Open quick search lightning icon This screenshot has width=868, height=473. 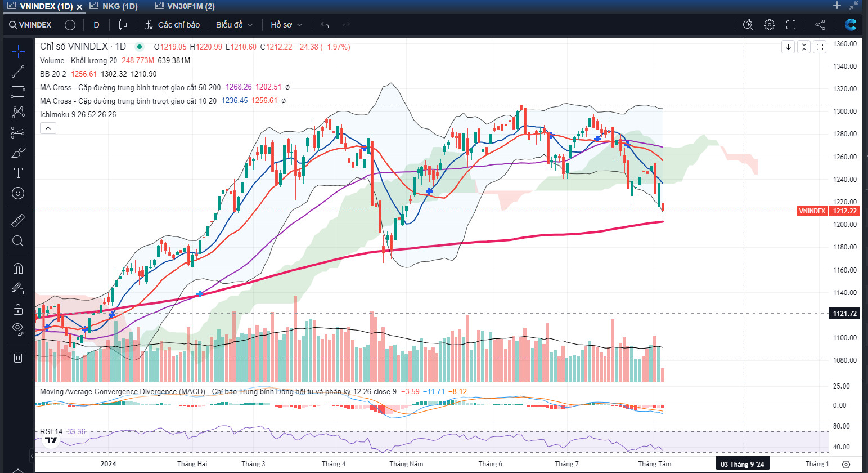point(748,25)
